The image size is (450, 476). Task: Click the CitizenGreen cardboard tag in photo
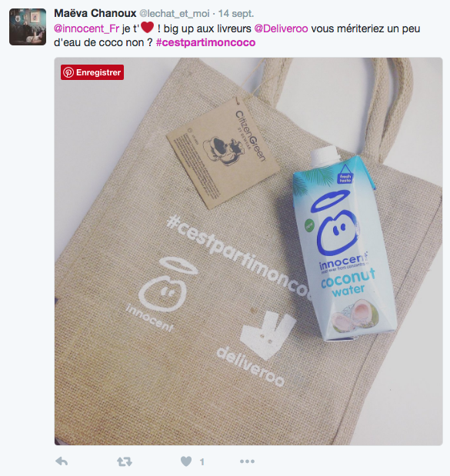point(223,153)
